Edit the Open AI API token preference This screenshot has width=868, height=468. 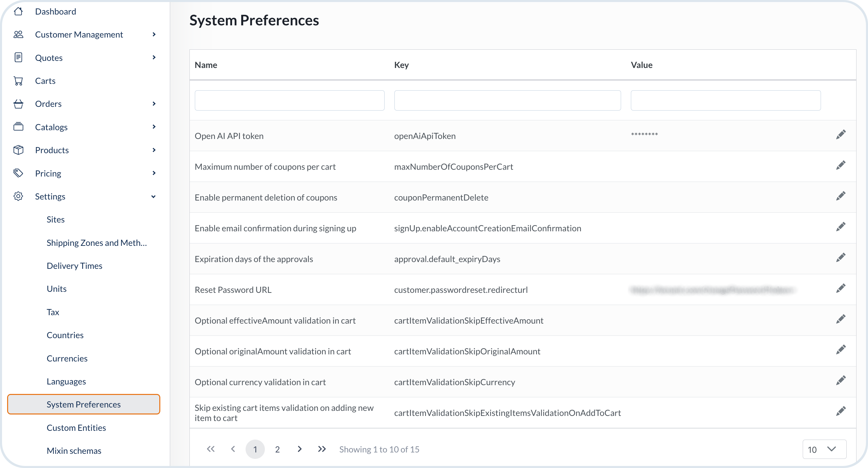pos(841,135)
